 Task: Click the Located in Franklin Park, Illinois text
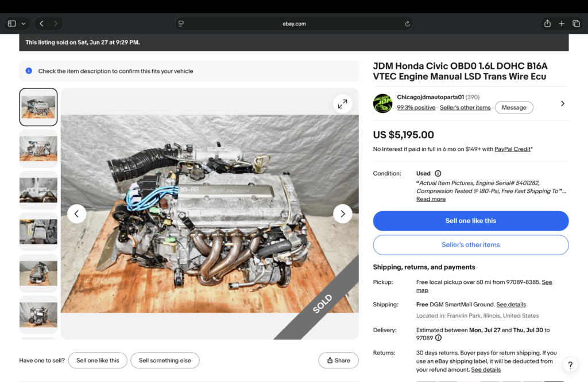coord(477,315)
